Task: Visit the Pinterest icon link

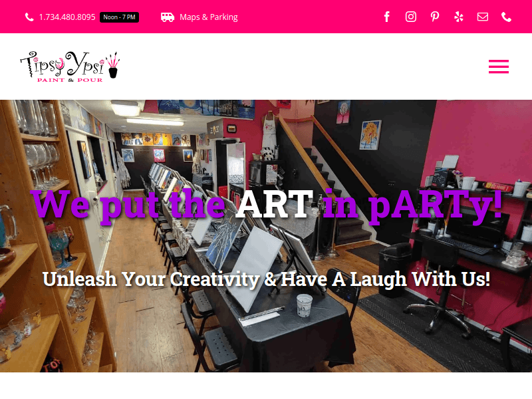Action: tap(435, 17)
